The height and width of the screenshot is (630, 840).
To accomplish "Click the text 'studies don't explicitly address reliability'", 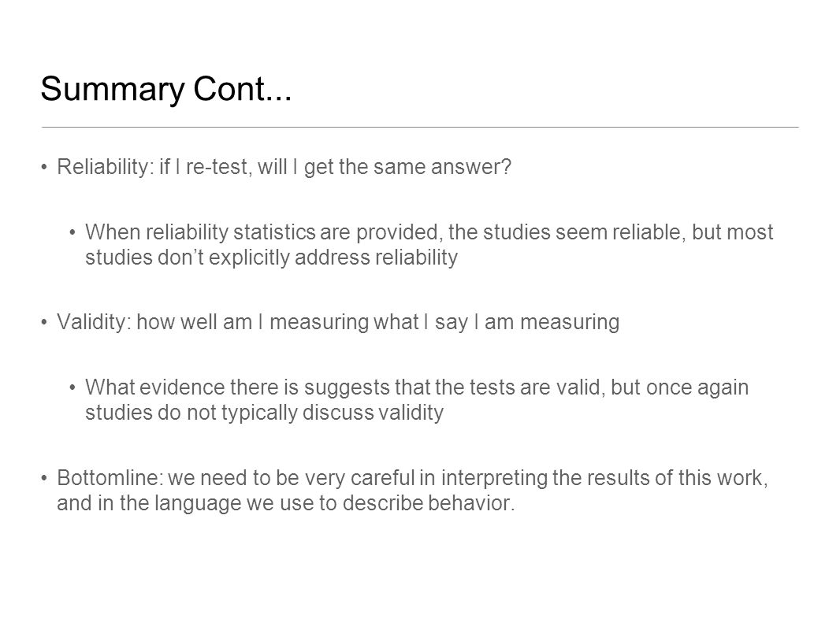I will (272, 258).
